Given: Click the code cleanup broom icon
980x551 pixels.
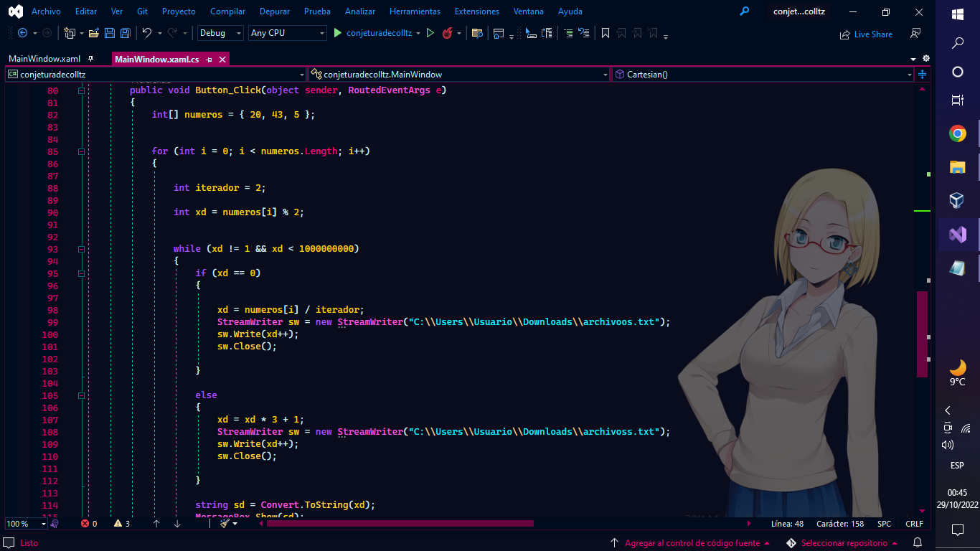Looking at the screenshot, I should 225,524.
